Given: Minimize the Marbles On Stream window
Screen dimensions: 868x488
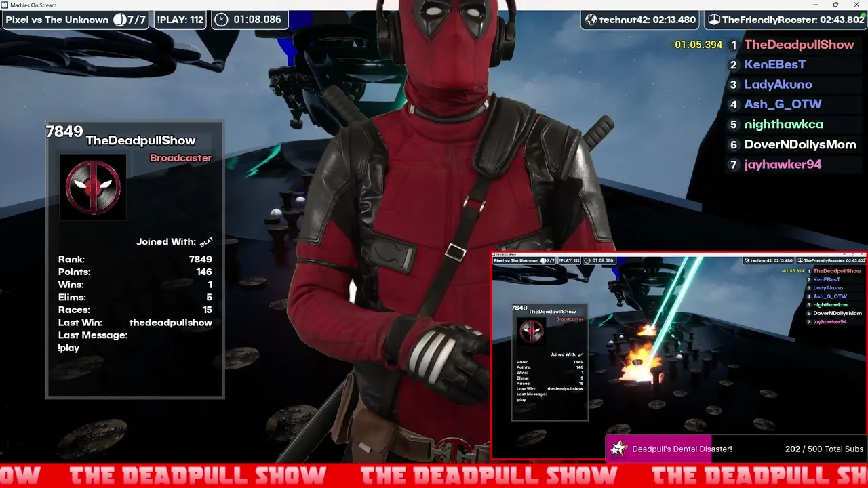Looking at the screenshot, I should tap(817, 5).
